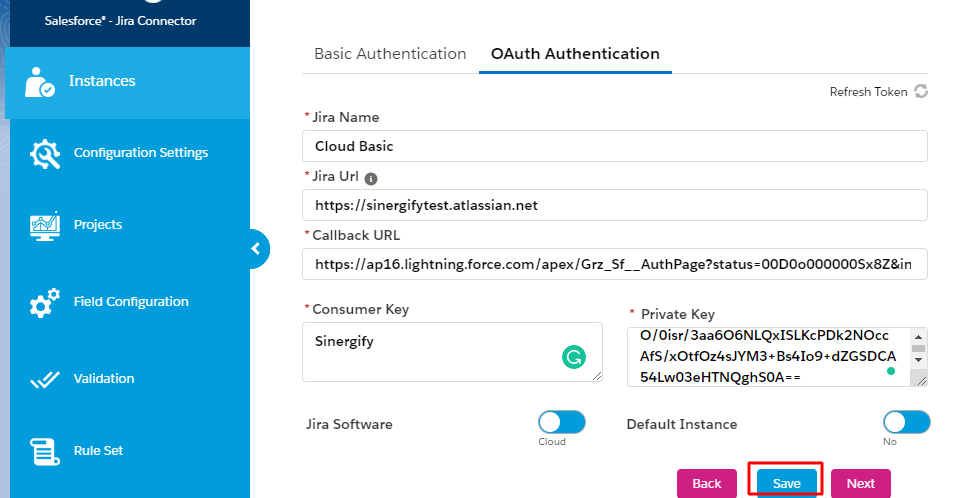Select the OAuth Authentication tab
This screenshot has height=498, width=977.
[x=575, y=54]
